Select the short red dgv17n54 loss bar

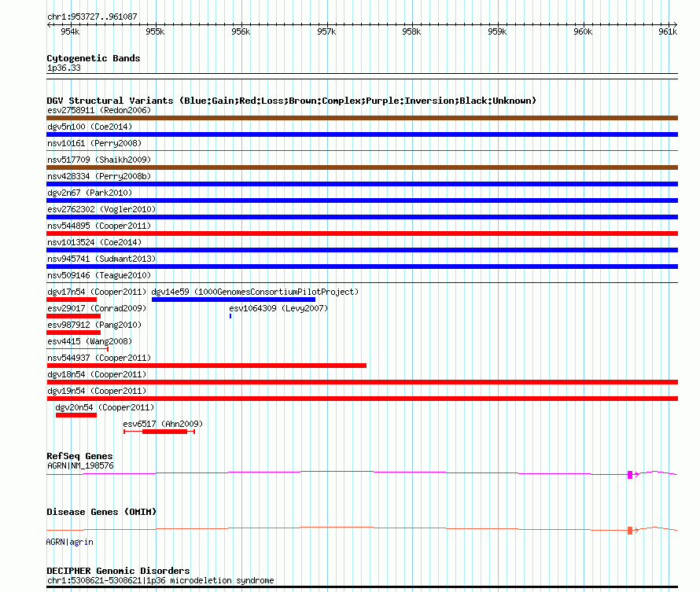72,300
